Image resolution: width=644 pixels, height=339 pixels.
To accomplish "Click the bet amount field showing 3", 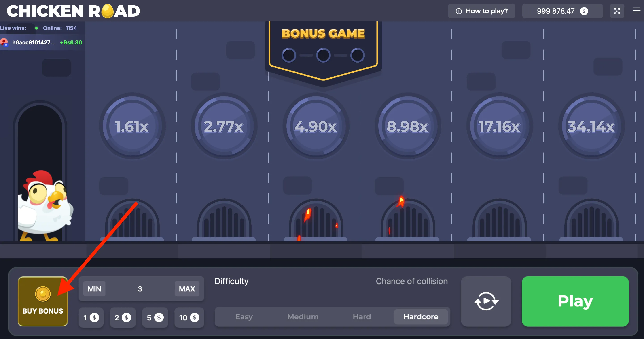I will (140, 289).
